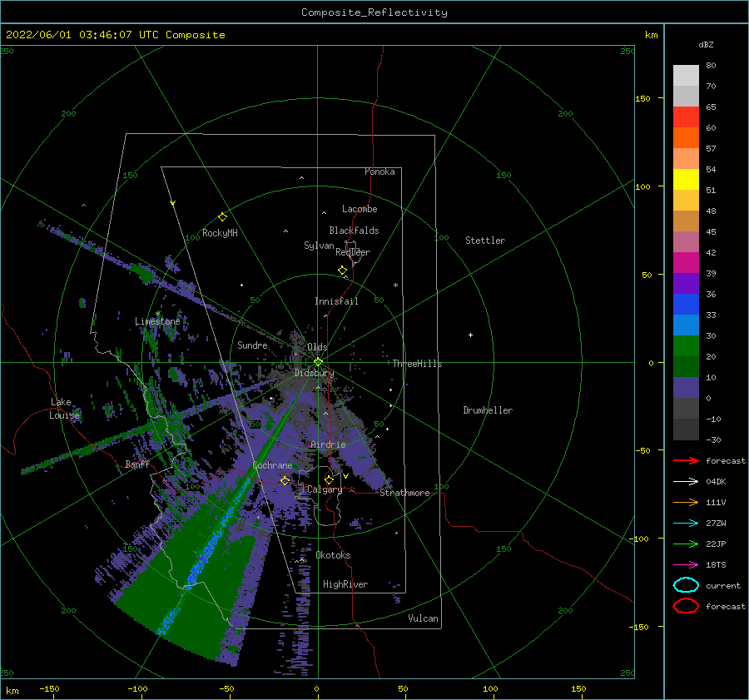The image size is (749, 700).
Task: Click the Limestone label
Action: 157,321
